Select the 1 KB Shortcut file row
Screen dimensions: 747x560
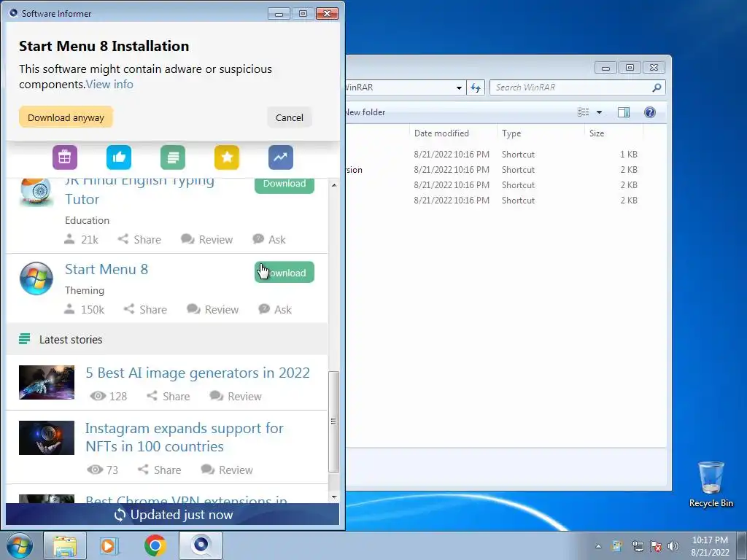tap(493, 155)
